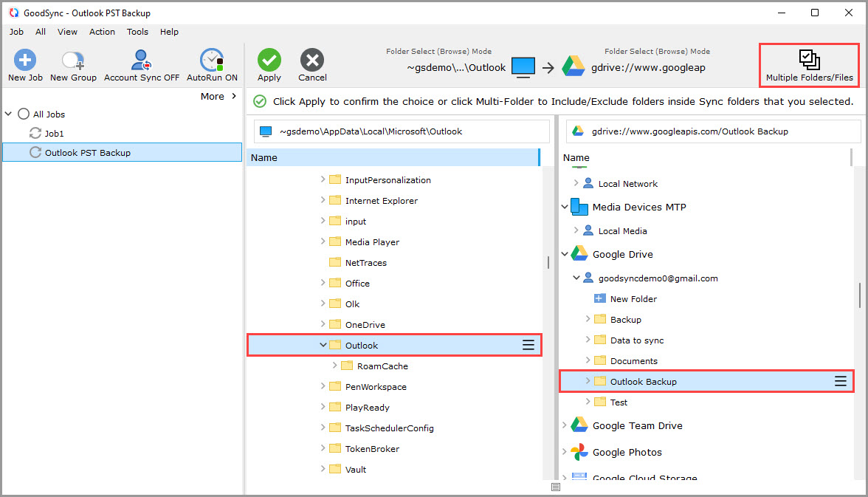Click the left pane vertical scrollbar

pyautogui.click(x=548, y=262)
